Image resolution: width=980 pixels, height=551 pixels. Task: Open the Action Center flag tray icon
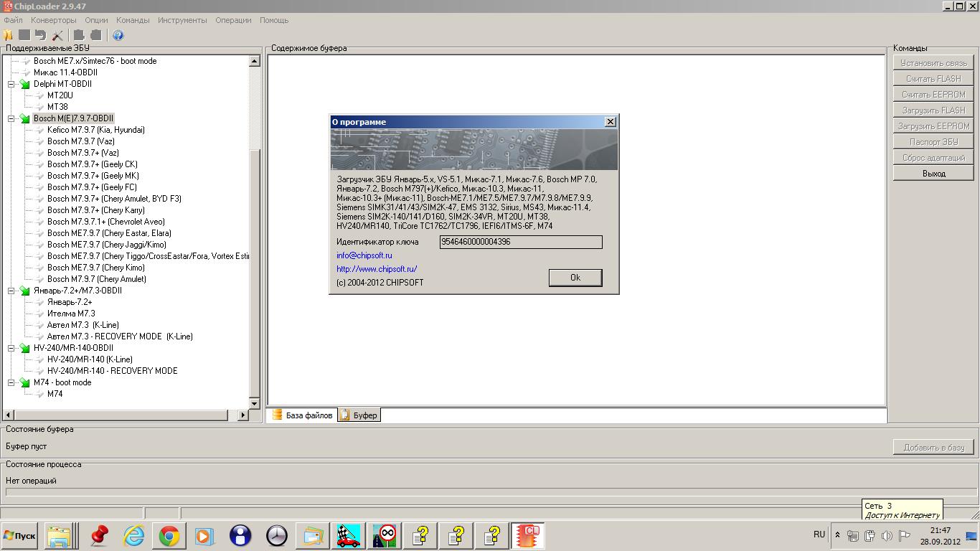click(904, 536)
